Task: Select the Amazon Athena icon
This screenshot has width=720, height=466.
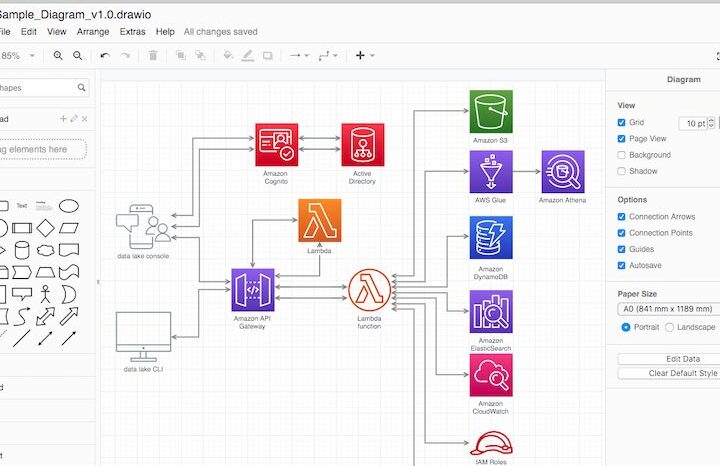Action: tap(563, 172)
